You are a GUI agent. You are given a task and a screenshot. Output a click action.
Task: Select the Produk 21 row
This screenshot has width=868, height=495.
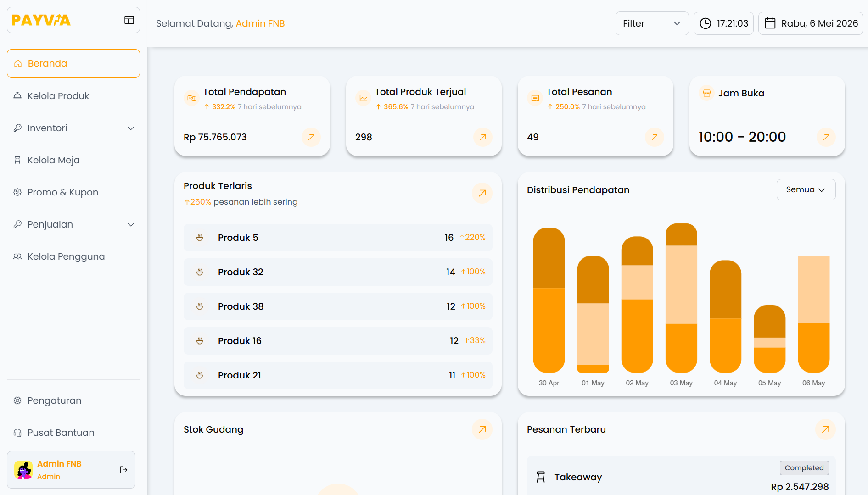pos(338,375)
